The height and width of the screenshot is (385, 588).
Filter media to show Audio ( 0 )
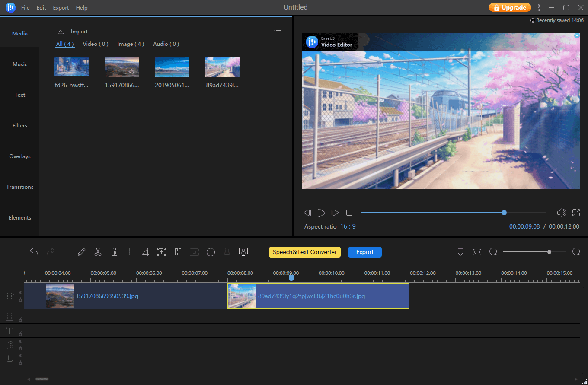166,44
